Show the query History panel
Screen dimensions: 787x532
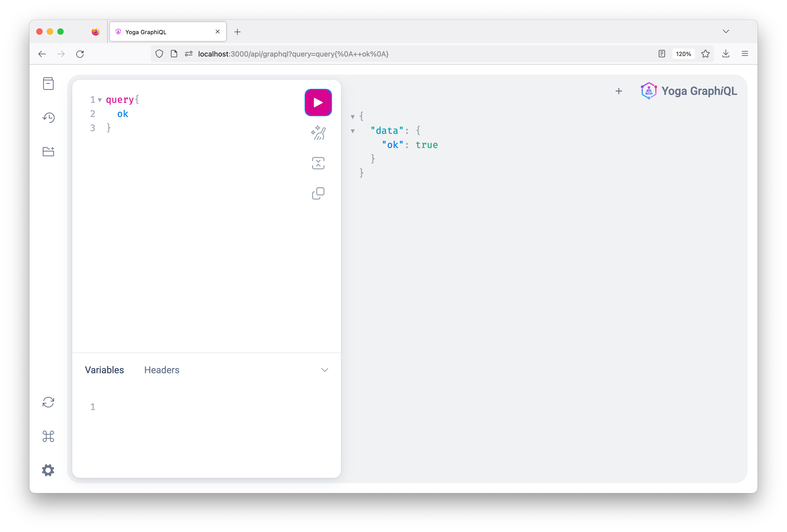[48, 117]
